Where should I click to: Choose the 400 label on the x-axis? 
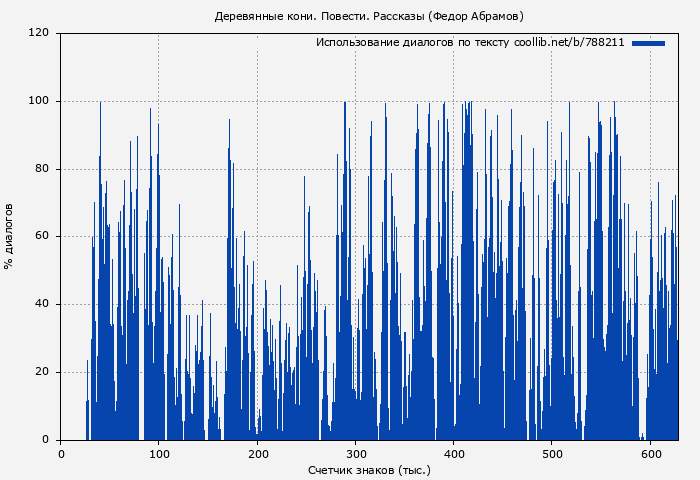(x=453, y=453)
